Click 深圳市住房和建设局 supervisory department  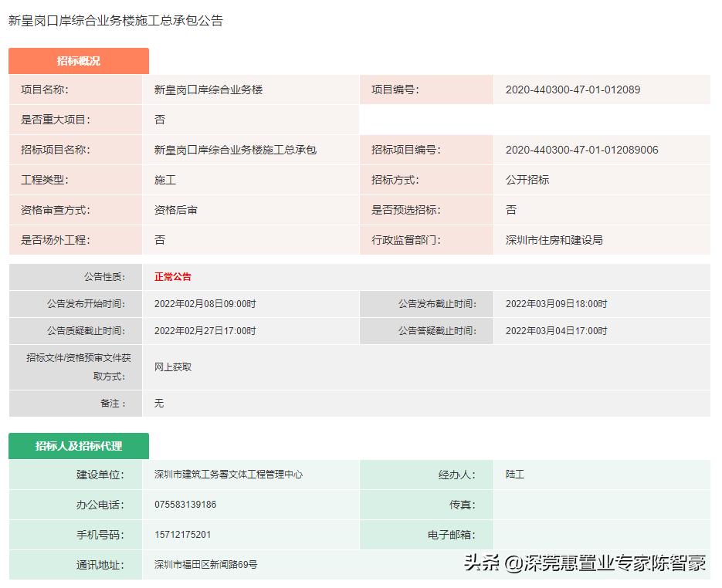[x=553, y=240]
